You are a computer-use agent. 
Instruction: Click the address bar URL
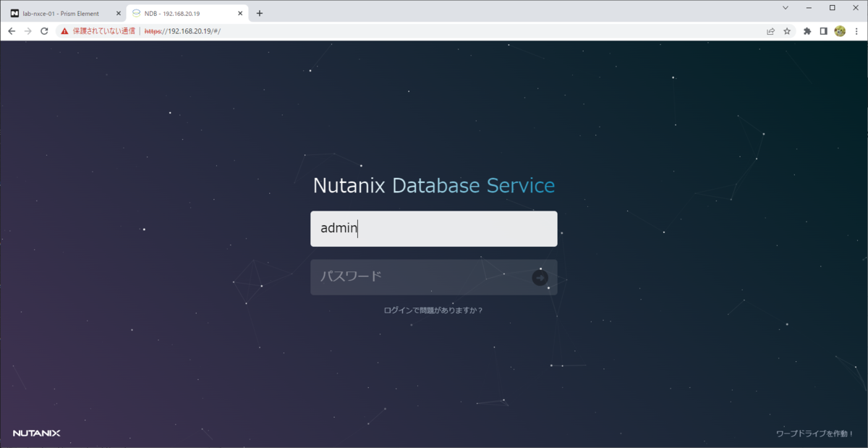pyautogui.click(x=182, y=31)
